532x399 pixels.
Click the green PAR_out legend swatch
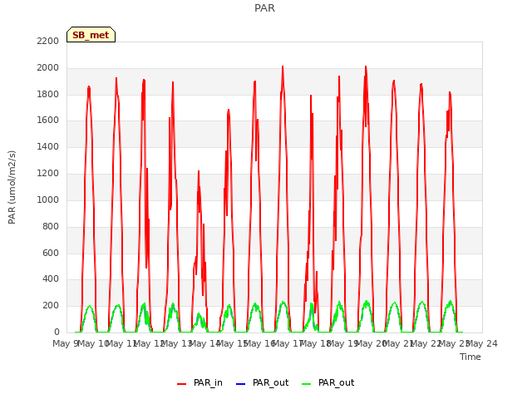(x=306, y=384)
